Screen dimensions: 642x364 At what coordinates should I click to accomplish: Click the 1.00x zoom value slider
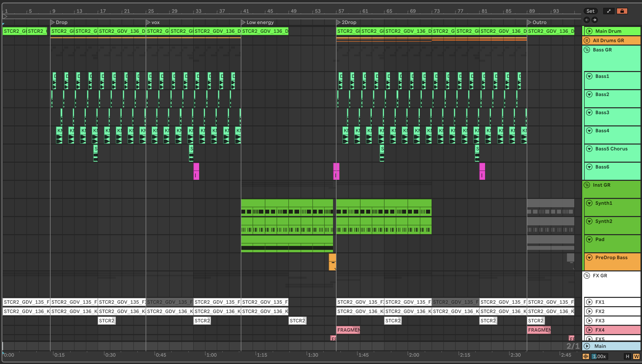(599, 356)
